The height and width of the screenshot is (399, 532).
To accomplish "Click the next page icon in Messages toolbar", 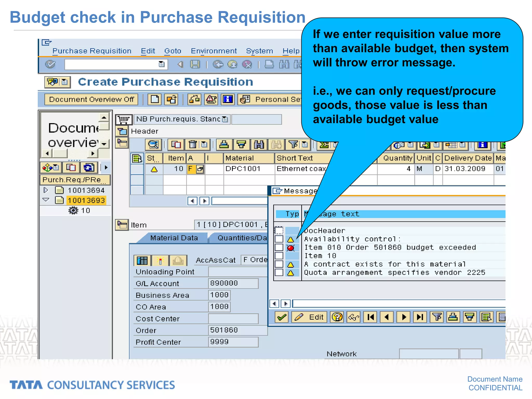I will coord(403,317).
